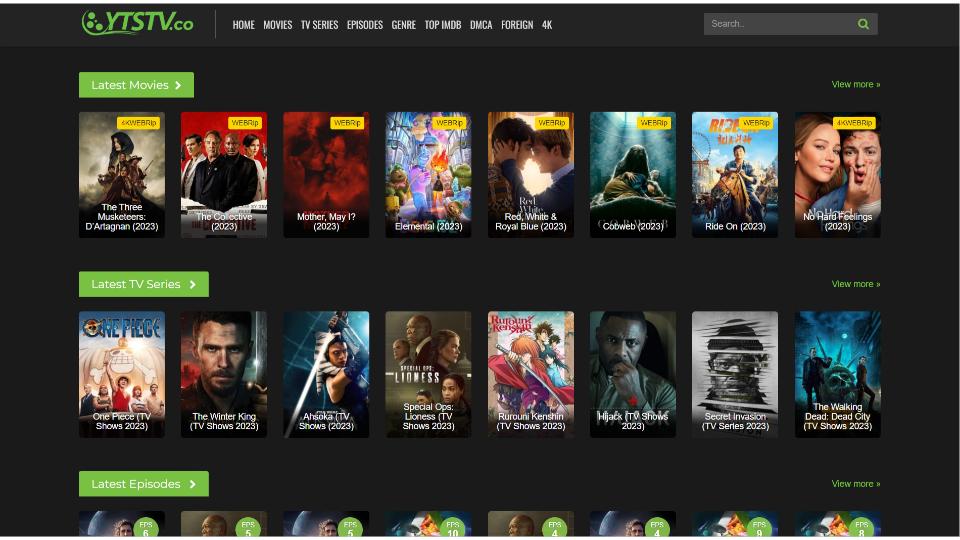Click the green search magnifier icon
The height and width of the screenshot is (540, 960).
click(x=863, y=24)
